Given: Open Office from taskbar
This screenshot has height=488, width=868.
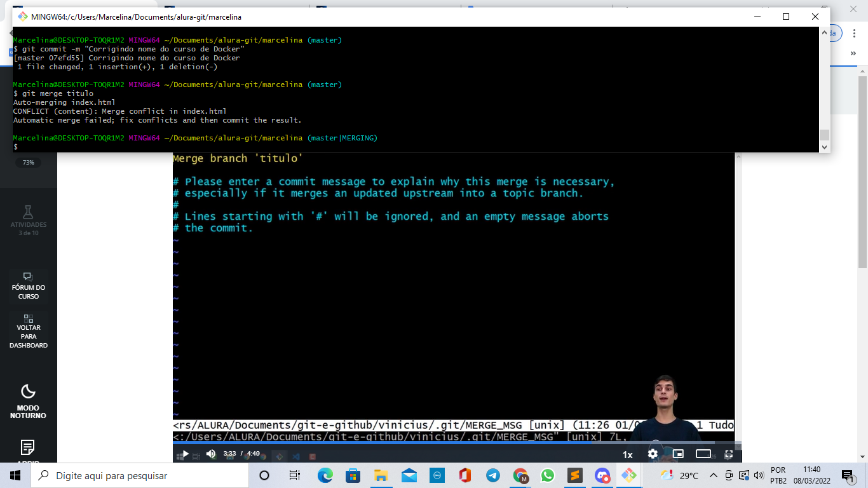Looking at the screenshot, I should pos(465,475).
